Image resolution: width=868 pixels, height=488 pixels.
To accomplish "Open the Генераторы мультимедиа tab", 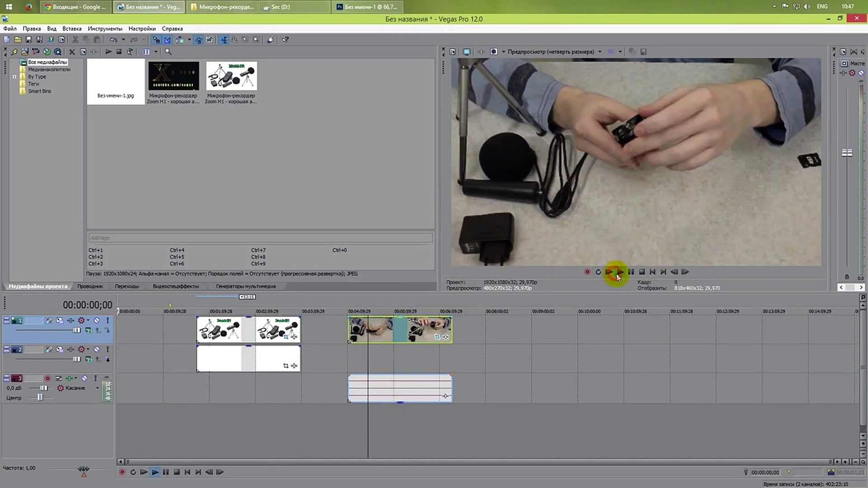I will tap(246, 286).
